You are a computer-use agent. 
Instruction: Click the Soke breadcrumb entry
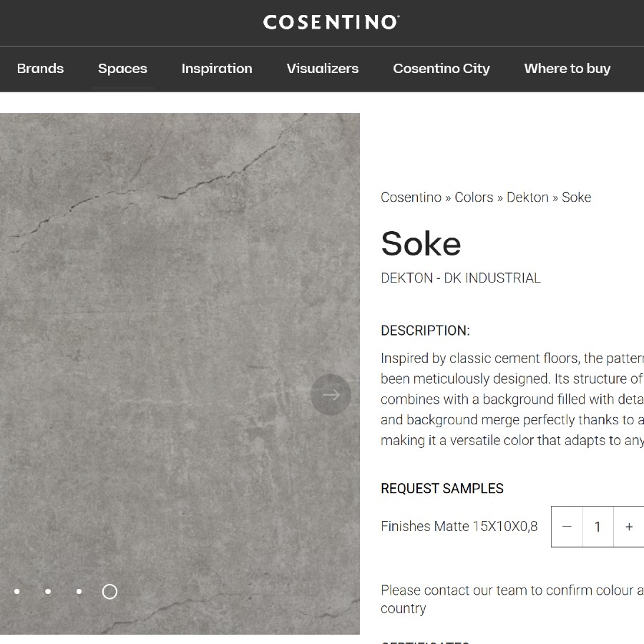coord(577,197)
